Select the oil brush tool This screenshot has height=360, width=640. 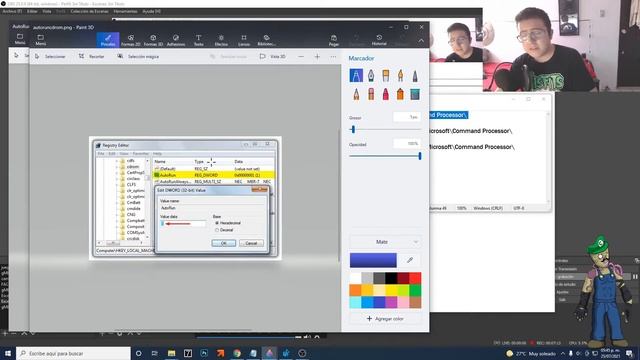pos(385,76)
